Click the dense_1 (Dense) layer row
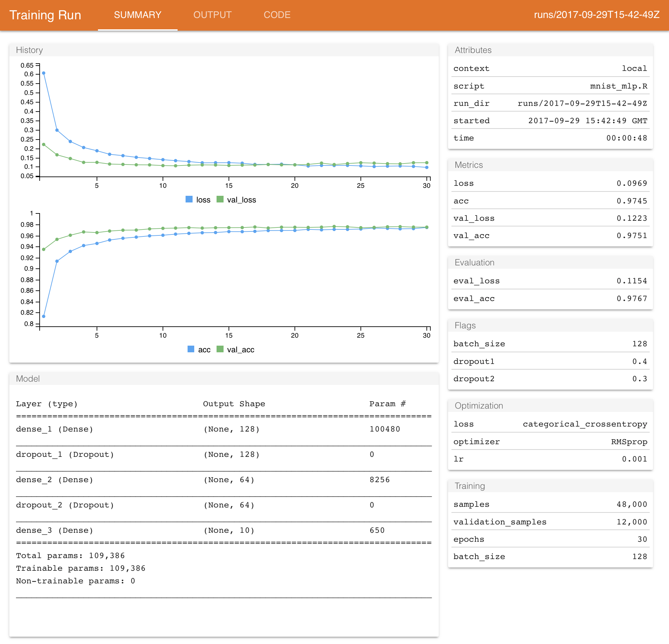 [55, 429]
